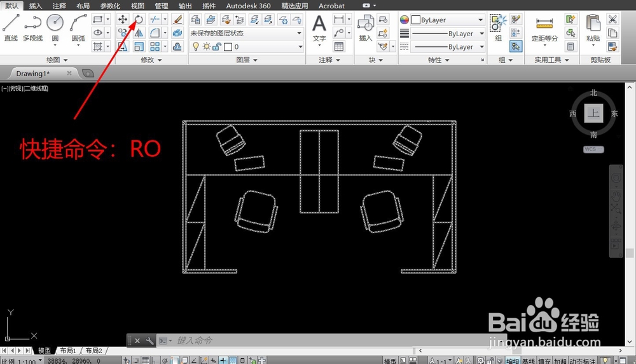Click the Move tool icon
Screen dimensions: 636x364
click(123, 19)
